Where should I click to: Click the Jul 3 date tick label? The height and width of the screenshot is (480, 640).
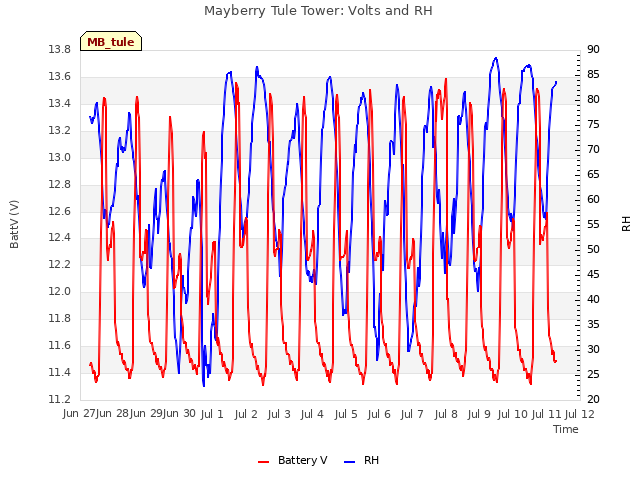[279, 414]
